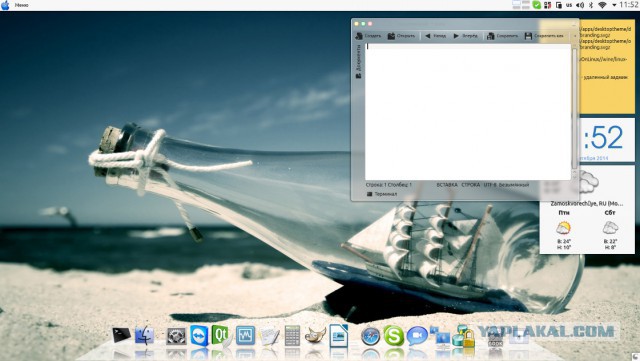Open the clipboard tray icon
Screen dimensions: 640x361
click(558, 5)
